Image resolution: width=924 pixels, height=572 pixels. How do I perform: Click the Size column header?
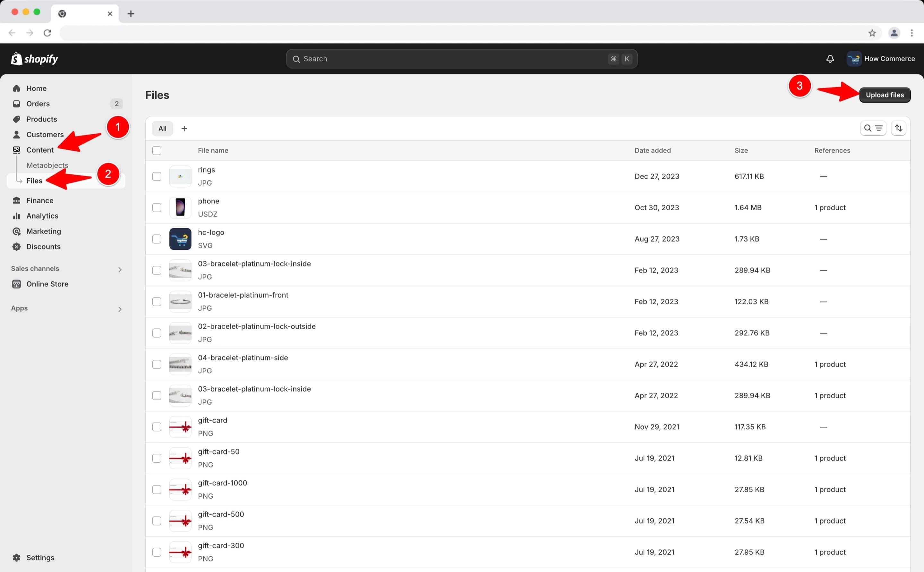pos(741,151)
